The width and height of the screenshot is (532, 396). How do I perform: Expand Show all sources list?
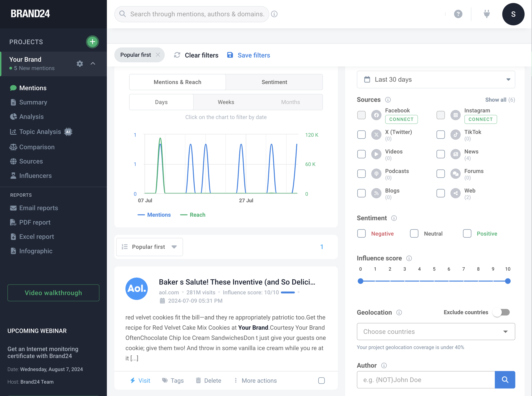(496, 99)
